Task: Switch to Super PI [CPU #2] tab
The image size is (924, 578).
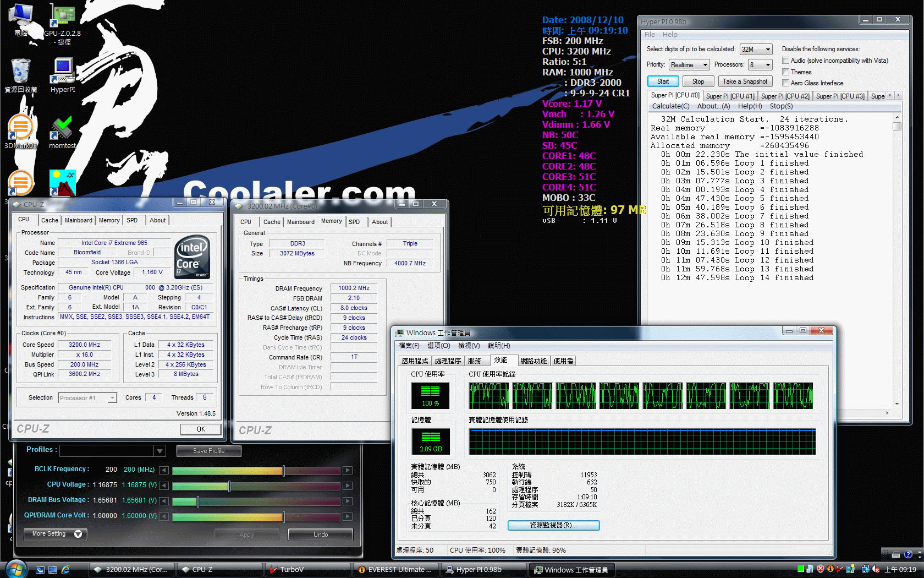Action: coord(785,96)
